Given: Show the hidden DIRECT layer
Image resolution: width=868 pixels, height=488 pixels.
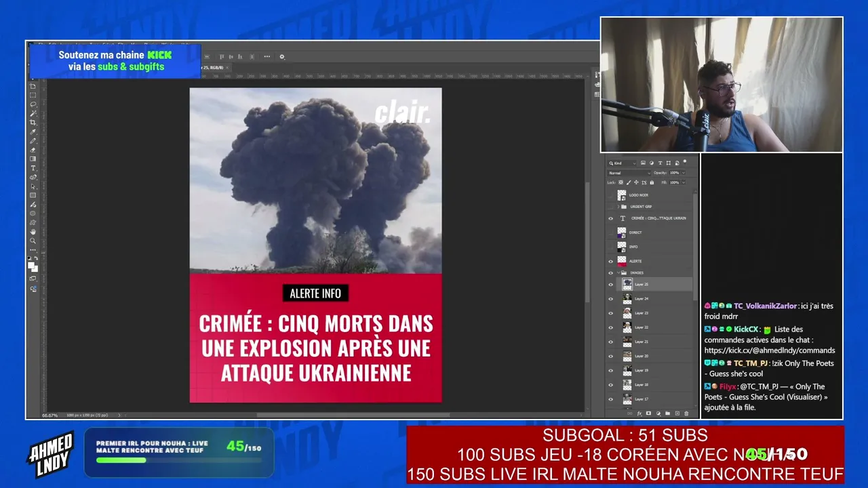Looking at the screenshot, I should point(610,232).
